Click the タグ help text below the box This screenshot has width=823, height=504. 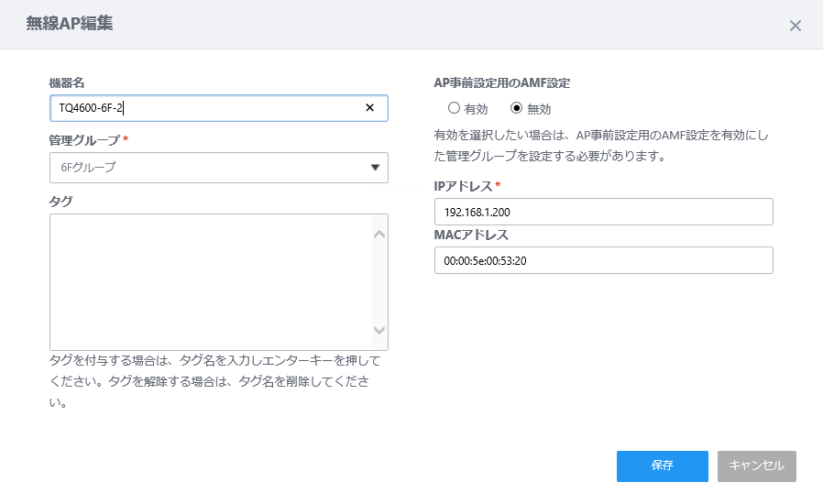pos(214,382)
